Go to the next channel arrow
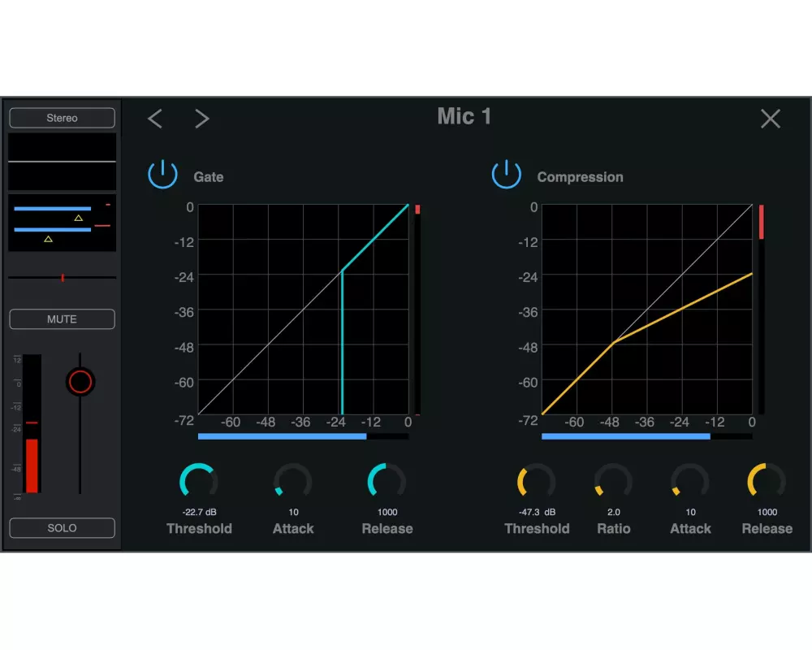 click(201, 119)
